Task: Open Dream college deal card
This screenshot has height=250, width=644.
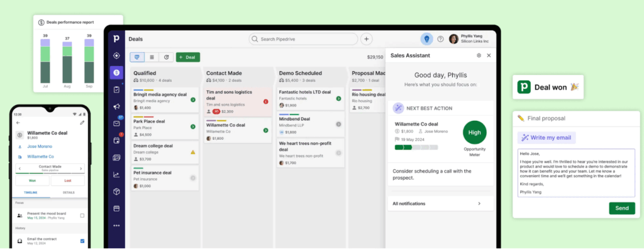Action: (x=165, y=152)
